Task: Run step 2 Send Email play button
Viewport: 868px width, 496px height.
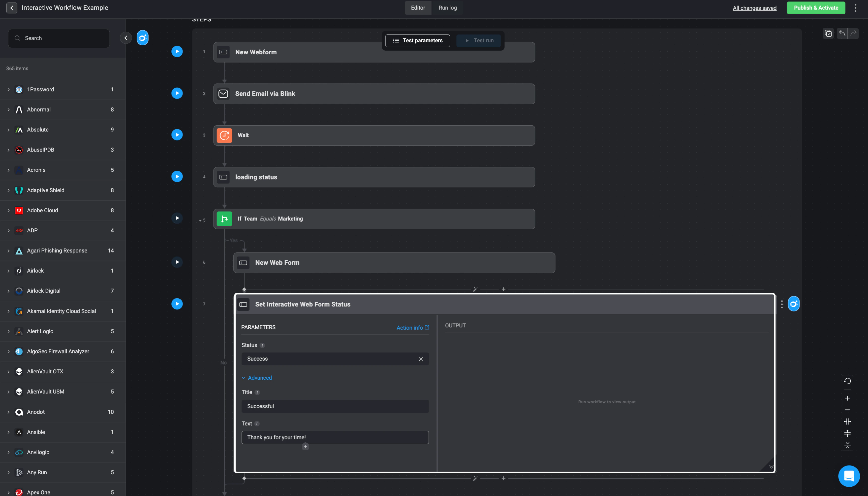Action: [177, 93]
